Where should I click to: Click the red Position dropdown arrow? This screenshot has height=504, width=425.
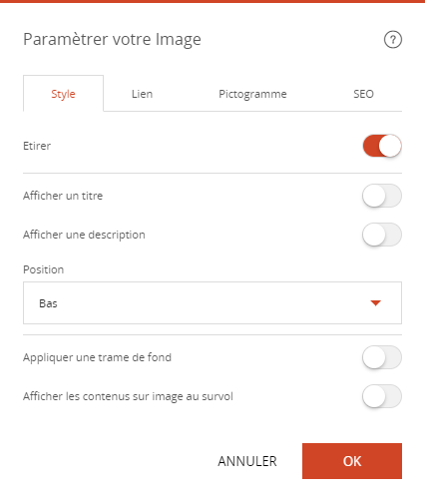click(x=375, y=303)
